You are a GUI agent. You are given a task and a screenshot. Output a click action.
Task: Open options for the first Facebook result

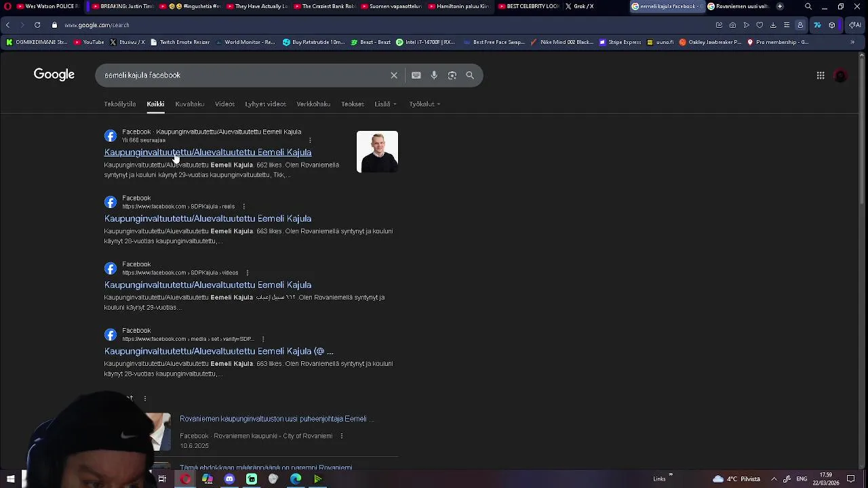click(x=310, y=140)
